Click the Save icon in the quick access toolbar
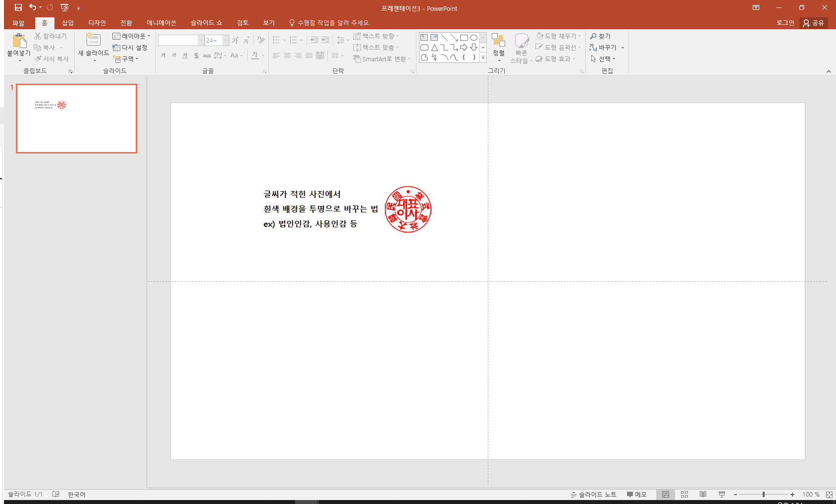Image resolution: width=836 pixels, height=504 pixels. coord(18,7)
